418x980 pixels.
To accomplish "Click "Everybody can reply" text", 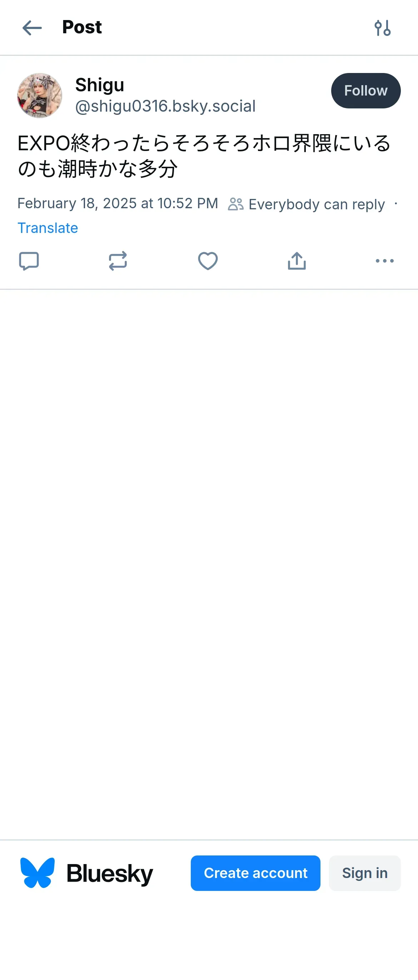I will [x=317, y=204].
